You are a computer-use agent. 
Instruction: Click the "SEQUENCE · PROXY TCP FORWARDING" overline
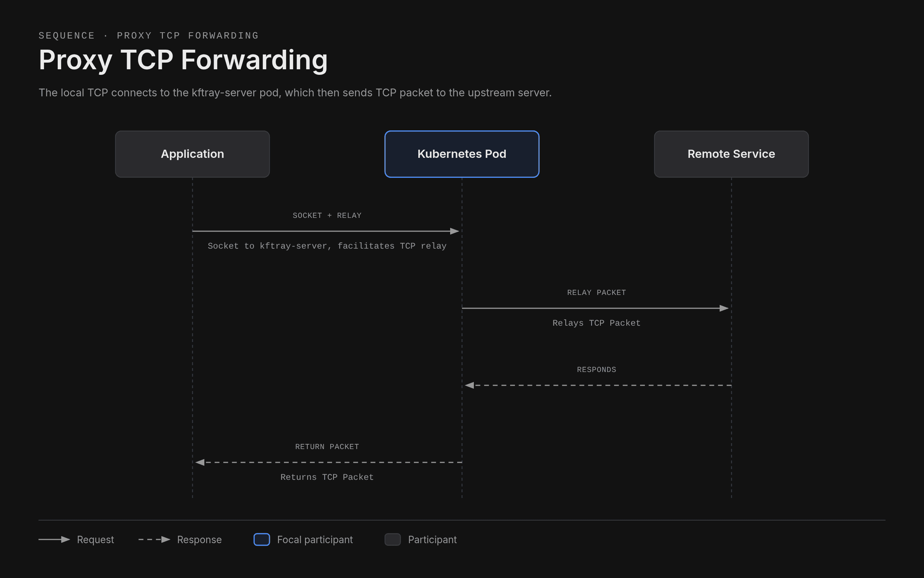148,36
